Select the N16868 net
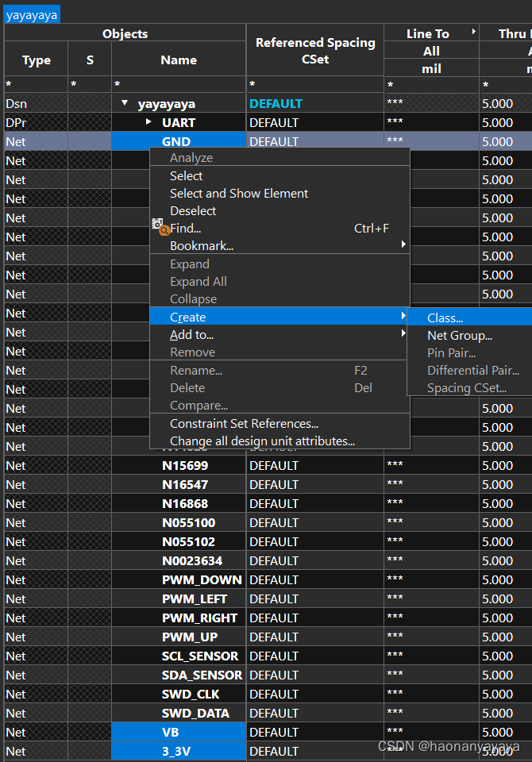This screenshot has height=762, width=532. point(179,503)
